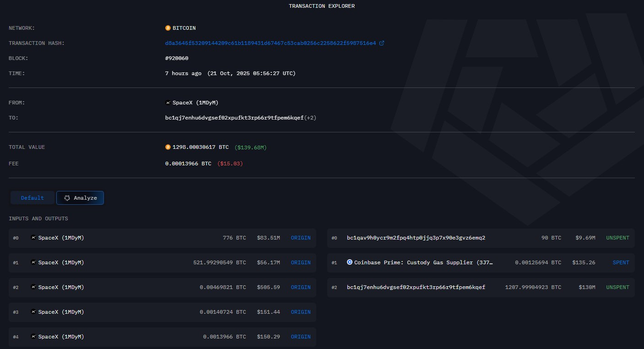This screenshot has height=349, width=644.
Task: Select the 0.00125694 BTC output amount
Action: [538, 262]
